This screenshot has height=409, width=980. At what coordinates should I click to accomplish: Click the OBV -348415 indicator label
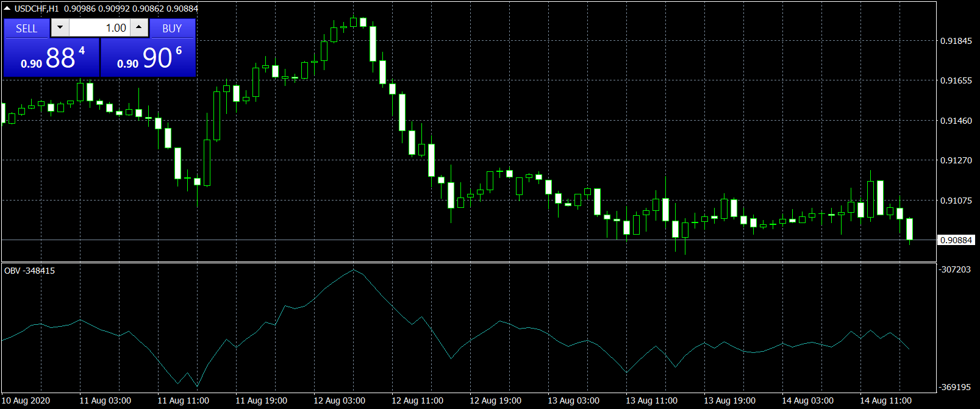click(29, 271)
